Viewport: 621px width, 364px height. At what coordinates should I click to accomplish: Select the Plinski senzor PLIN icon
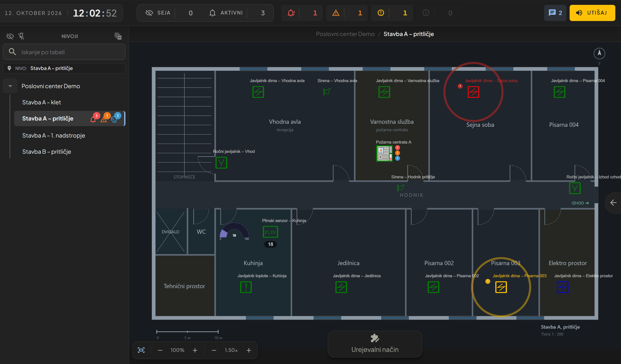click(270, 232)
